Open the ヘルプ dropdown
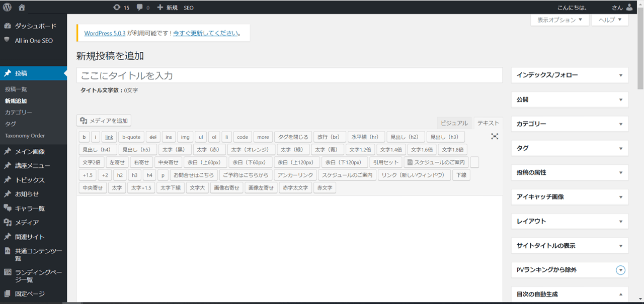644x304 pixels. (x=610, y=20)
